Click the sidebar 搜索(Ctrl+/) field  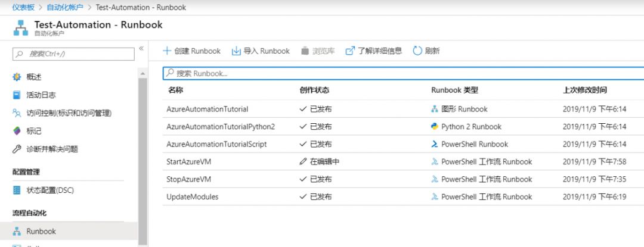[73, 54]
